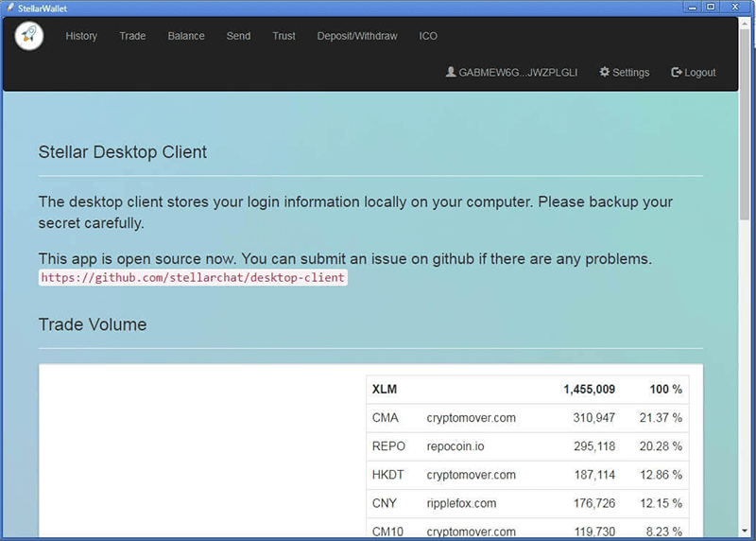Viewport: 756px width, 541px height.
Task: Select the CMA asset code
Action: coord(386,418)
